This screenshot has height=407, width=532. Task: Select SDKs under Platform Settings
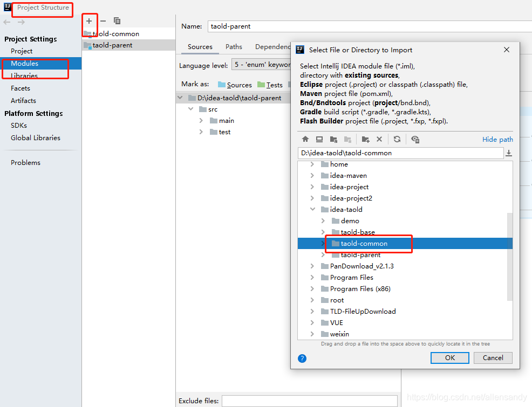point(19,126)
